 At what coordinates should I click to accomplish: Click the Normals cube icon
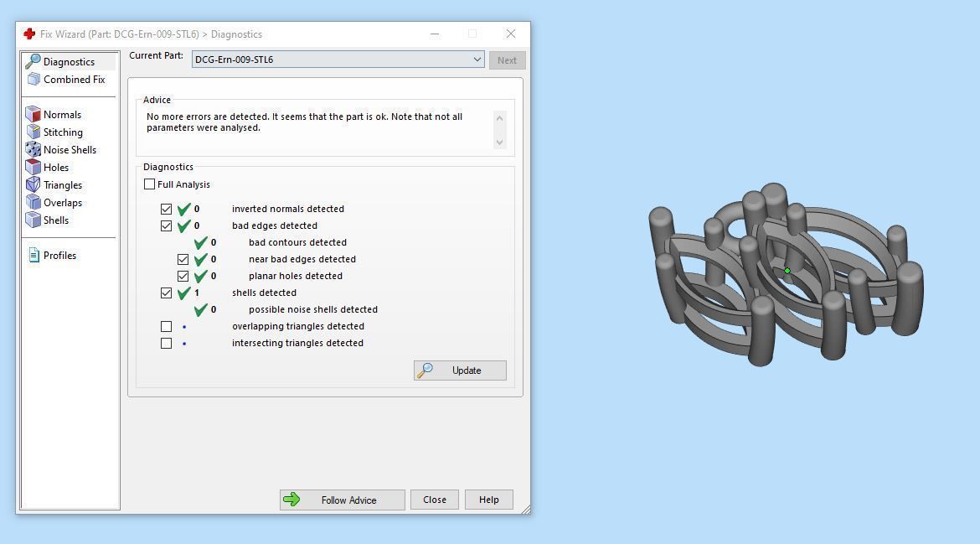[x=34, y=115]
